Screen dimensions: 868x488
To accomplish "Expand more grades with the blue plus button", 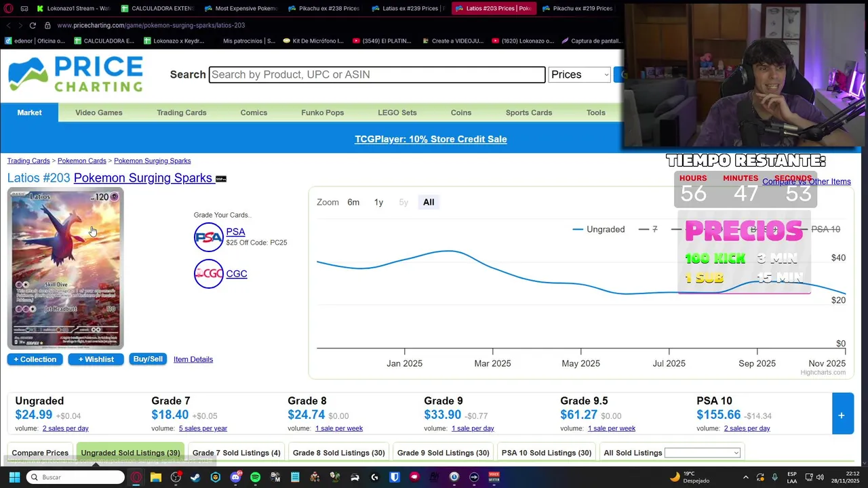I will (x=841, y=413).
